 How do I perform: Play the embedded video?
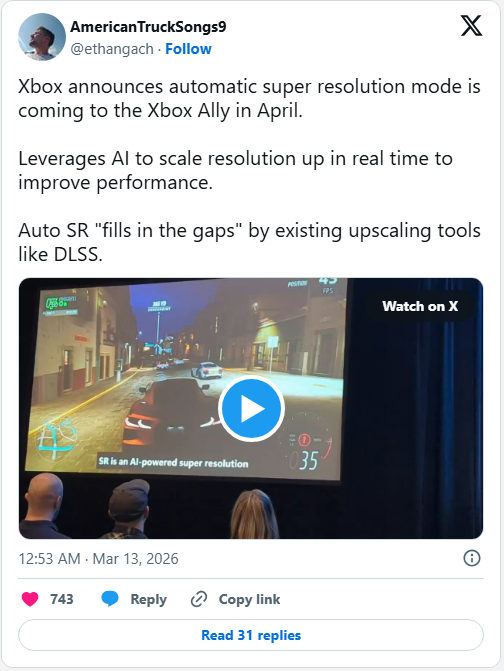tap(251, 408)
